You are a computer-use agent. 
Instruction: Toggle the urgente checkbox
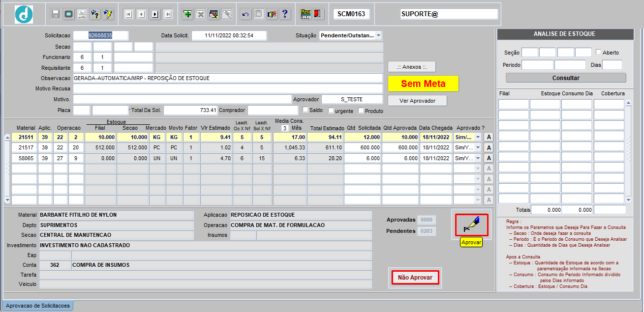pos(331,111)
